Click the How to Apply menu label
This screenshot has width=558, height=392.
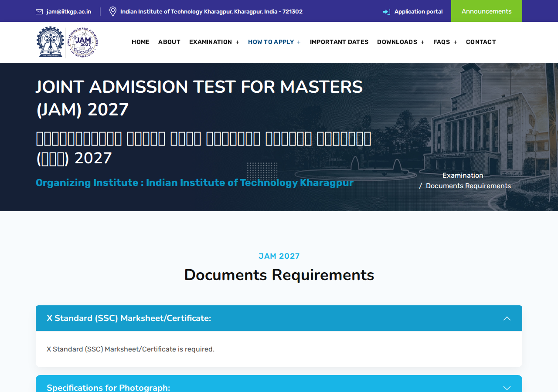pos(271,42)
